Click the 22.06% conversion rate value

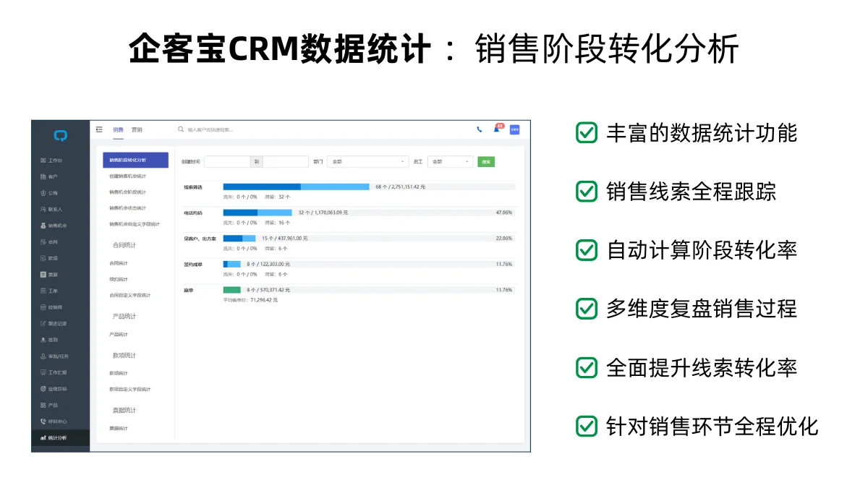[503, 238]
